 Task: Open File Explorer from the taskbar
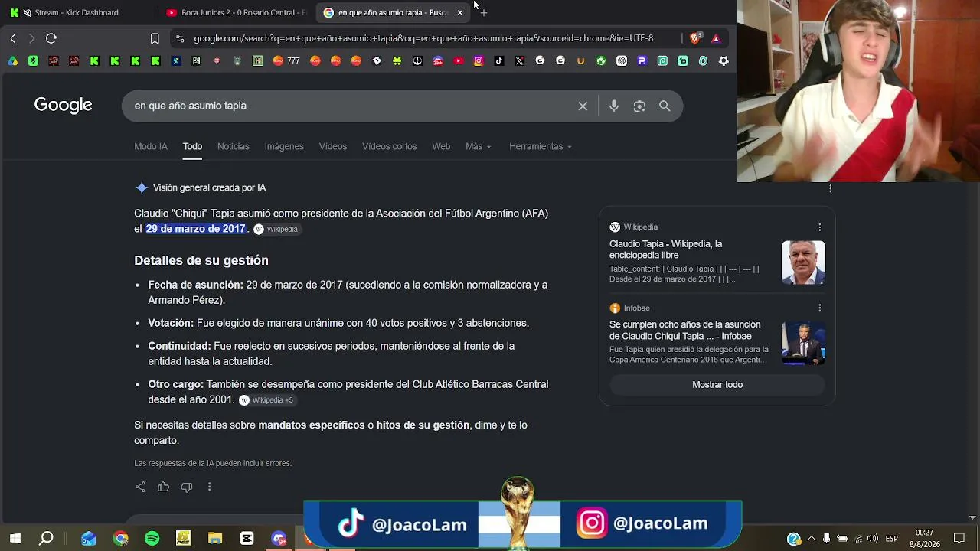click(215, 539)
